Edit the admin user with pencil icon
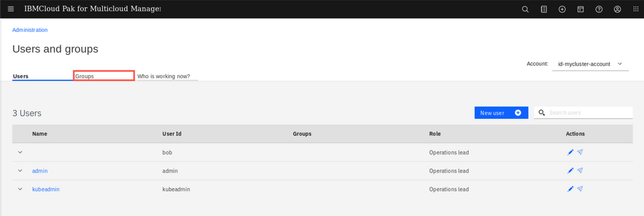644x216 pixels. pos(570,170)
